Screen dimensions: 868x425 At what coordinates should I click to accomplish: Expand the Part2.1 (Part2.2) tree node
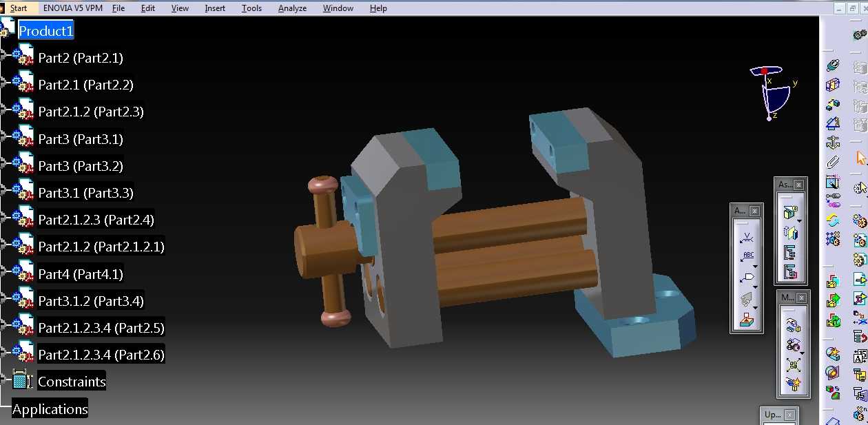click(x=3, y=82)
